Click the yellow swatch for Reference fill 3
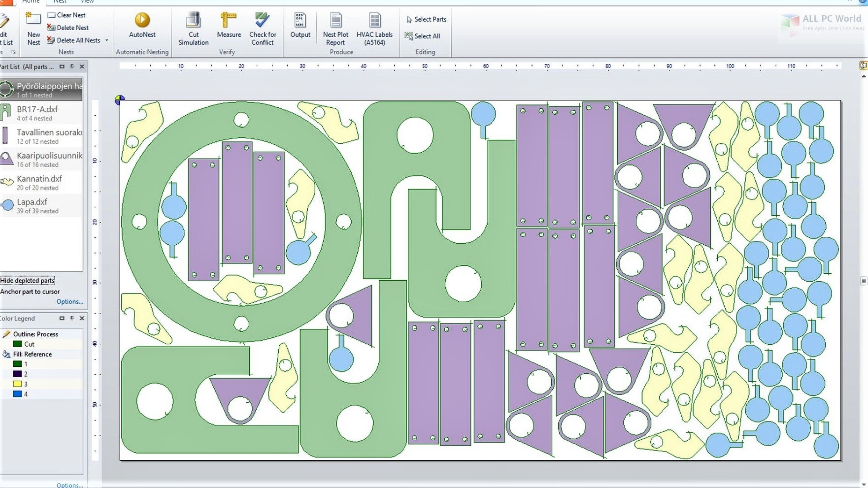Viewport: 868px width, 488px height. [16, 384]
